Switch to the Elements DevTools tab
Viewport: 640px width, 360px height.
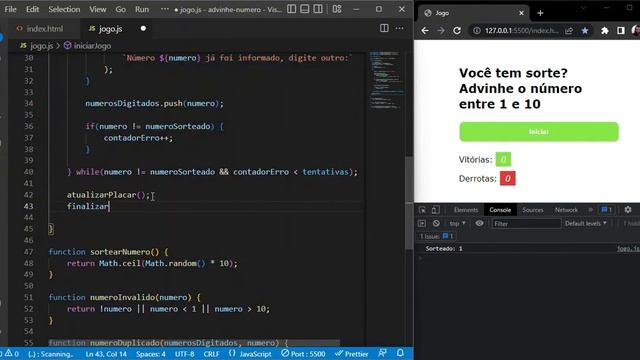pos(466,210)
